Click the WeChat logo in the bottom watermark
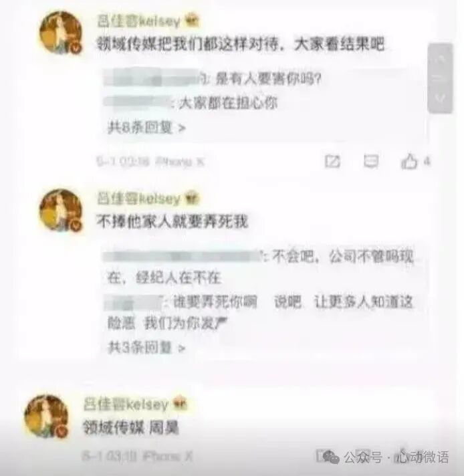464x476 pixels. pos(330,457)
